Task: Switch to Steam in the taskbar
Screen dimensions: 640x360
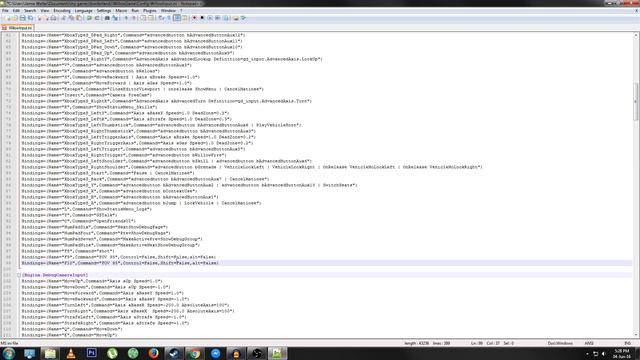Action: click(174, 353)
